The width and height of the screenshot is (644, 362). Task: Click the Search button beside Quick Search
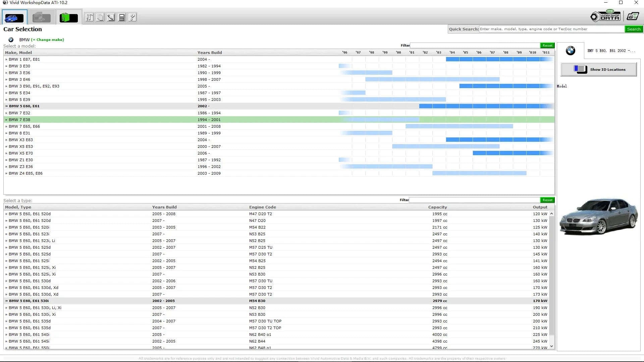pyautogui.click(x=633, y=29)
